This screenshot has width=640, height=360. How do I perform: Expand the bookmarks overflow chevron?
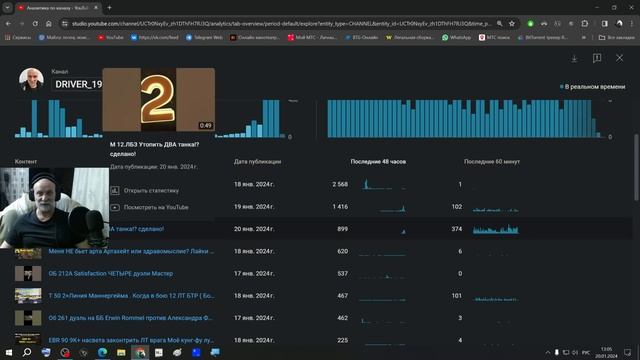point(584,37)
